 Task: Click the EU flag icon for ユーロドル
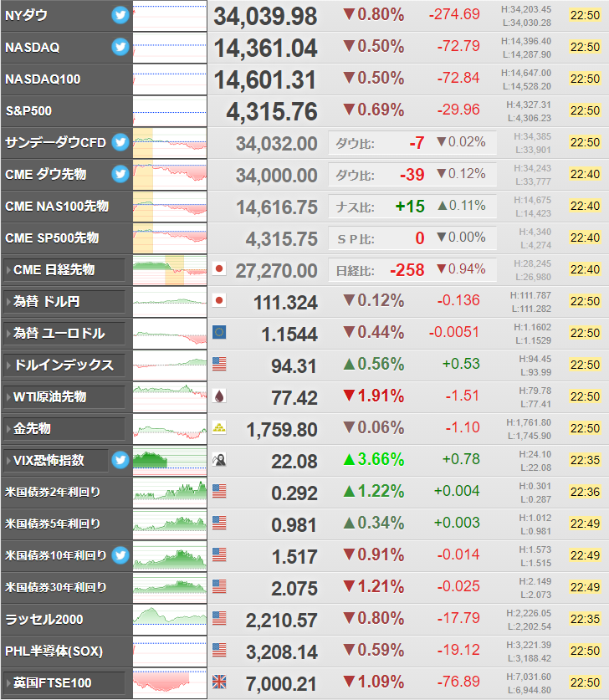219,332
